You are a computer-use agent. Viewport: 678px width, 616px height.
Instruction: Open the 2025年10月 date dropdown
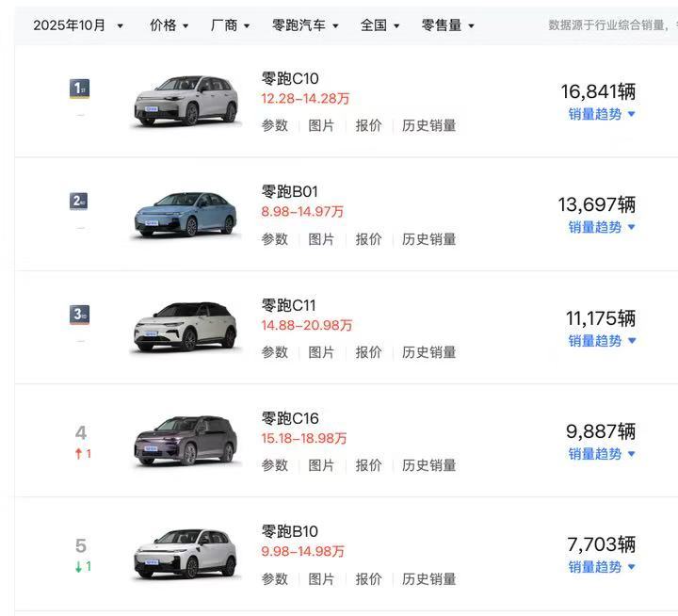(x=78, y=25)
